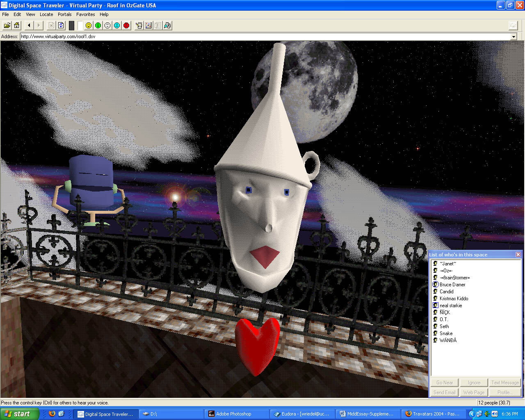Open the Help menu

[x=104, y=14]
